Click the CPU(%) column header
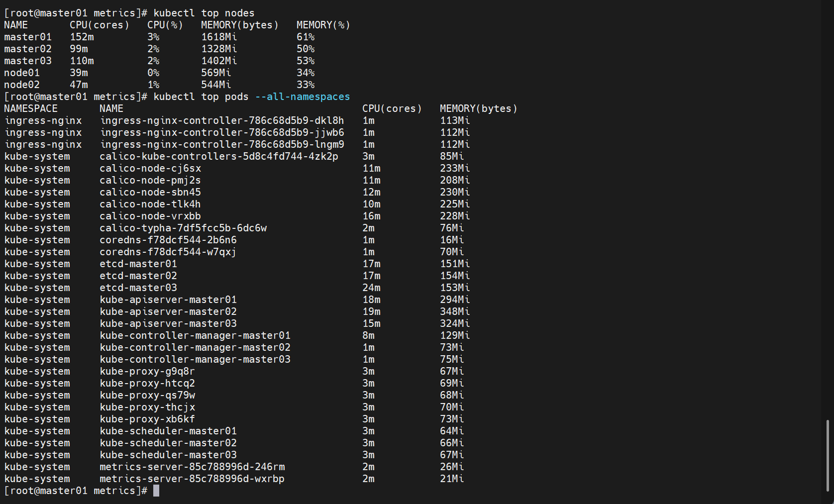The image size is (834, 504). pos(165,25)
